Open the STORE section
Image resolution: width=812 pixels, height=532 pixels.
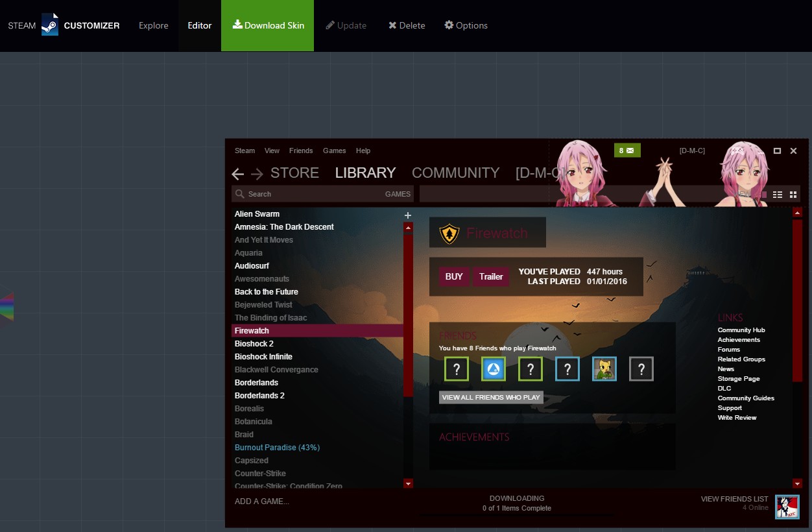(294, 173)
